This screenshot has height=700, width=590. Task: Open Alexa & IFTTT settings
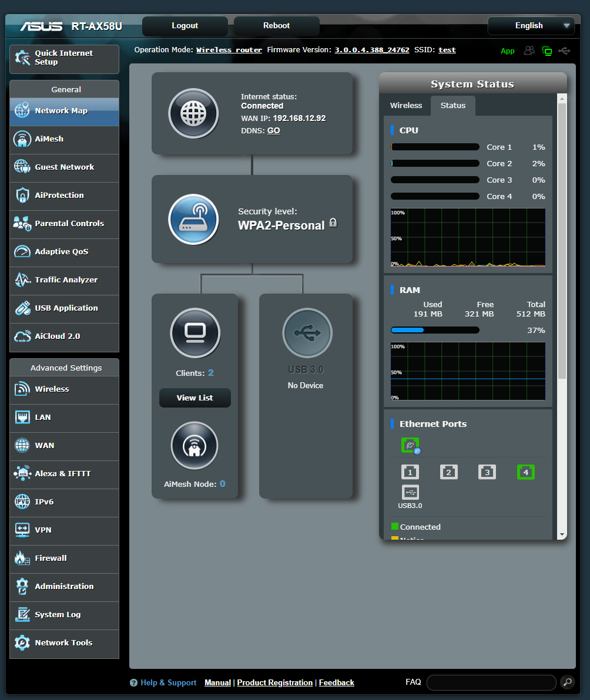pos(64,474)
